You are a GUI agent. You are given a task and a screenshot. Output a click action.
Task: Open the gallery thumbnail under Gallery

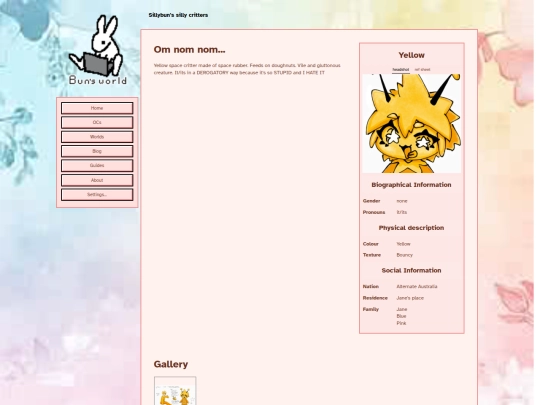pyautogui.click(x=175, y=391)
